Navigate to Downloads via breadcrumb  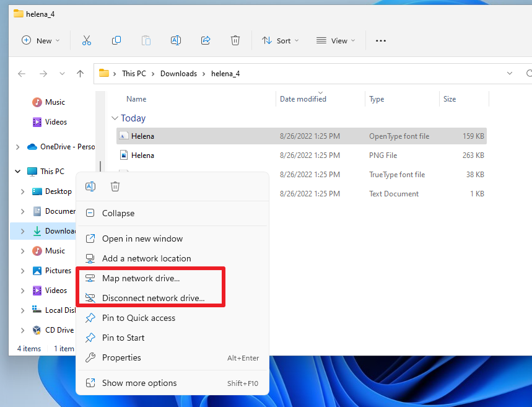(x=178, y=73)
